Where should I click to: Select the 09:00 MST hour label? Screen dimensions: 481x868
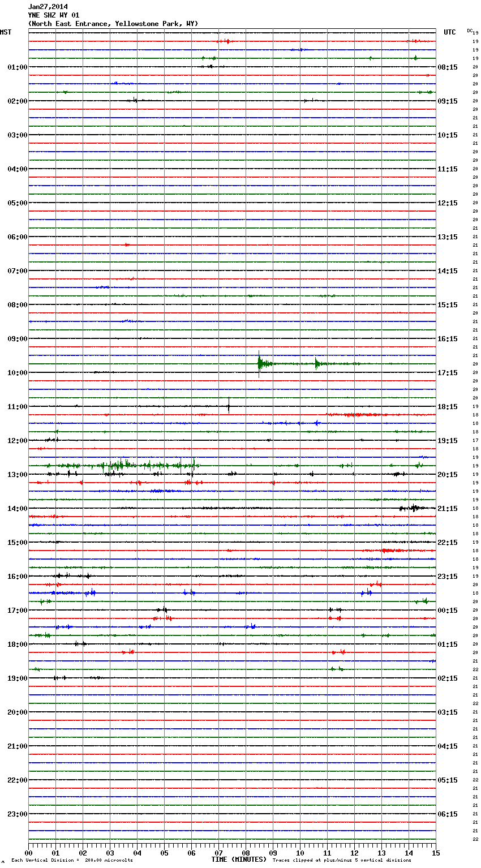18,339
